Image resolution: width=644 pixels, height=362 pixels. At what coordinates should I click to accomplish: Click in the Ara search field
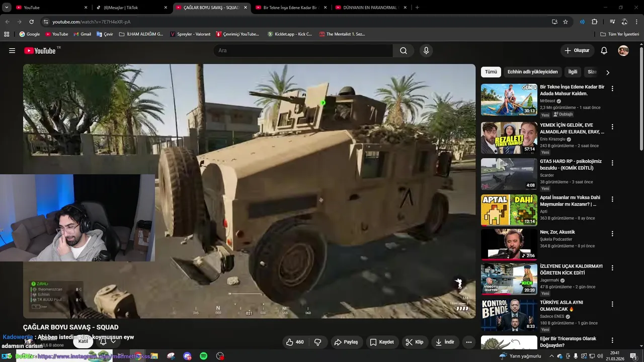pyautogui.click(x=303, y=50)
